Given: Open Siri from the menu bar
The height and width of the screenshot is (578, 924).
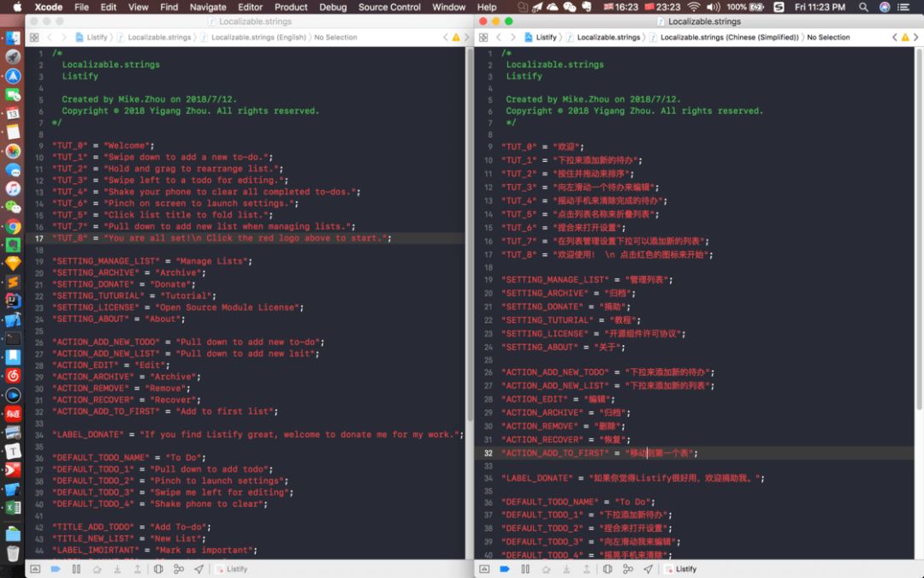Looking at the screenshot, I should (885, 7).
